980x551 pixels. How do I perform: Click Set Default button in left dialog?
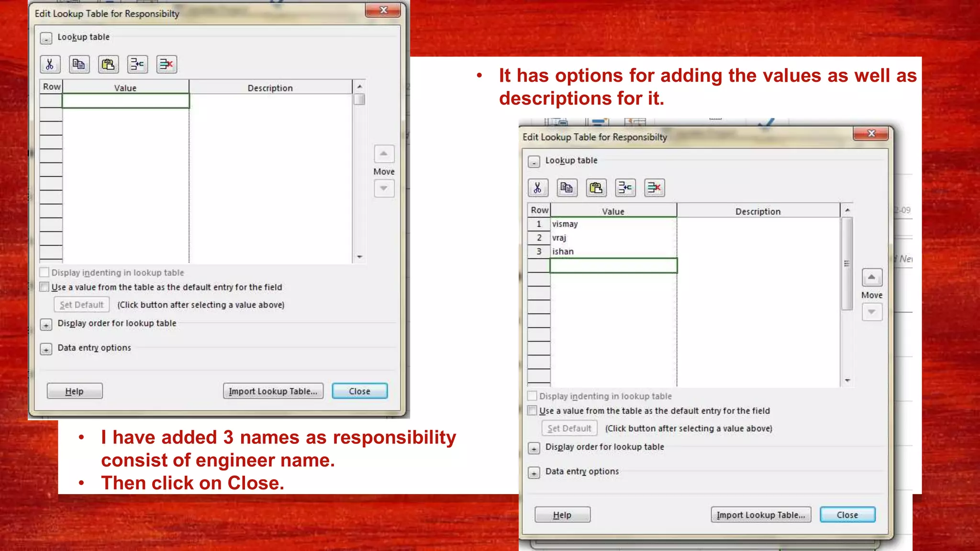point(82,305)
